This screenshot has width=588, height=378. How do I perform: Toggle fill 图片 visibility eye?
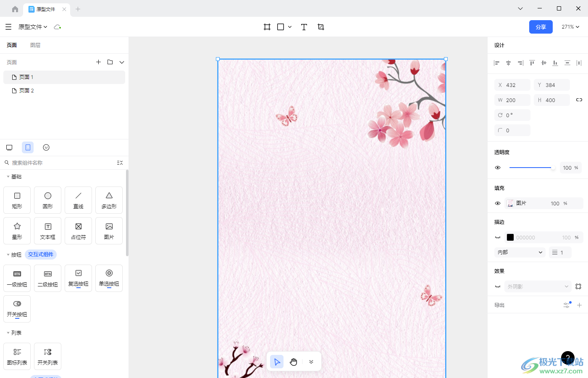pos(498,203)
